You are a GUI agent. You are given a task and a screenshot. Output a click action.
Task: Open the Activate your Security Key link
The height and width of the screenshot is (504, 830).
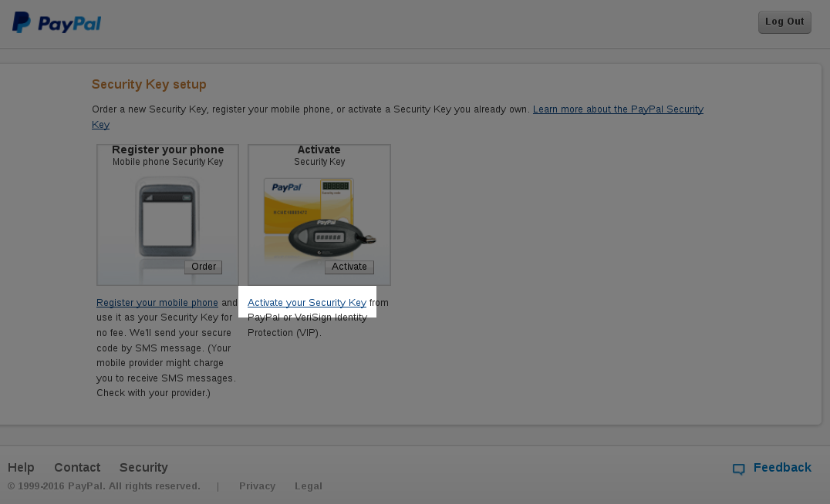coord(307,303)
